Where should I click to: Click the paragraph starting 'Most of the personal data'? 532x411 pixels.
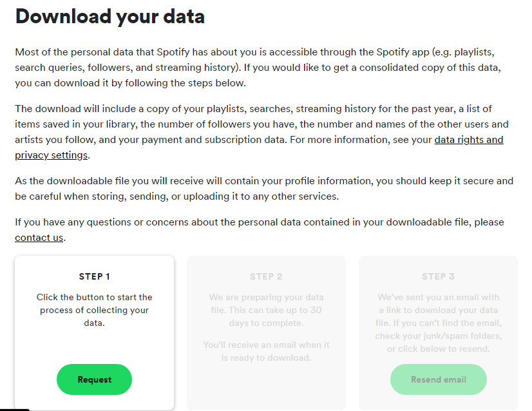[258, 67]
